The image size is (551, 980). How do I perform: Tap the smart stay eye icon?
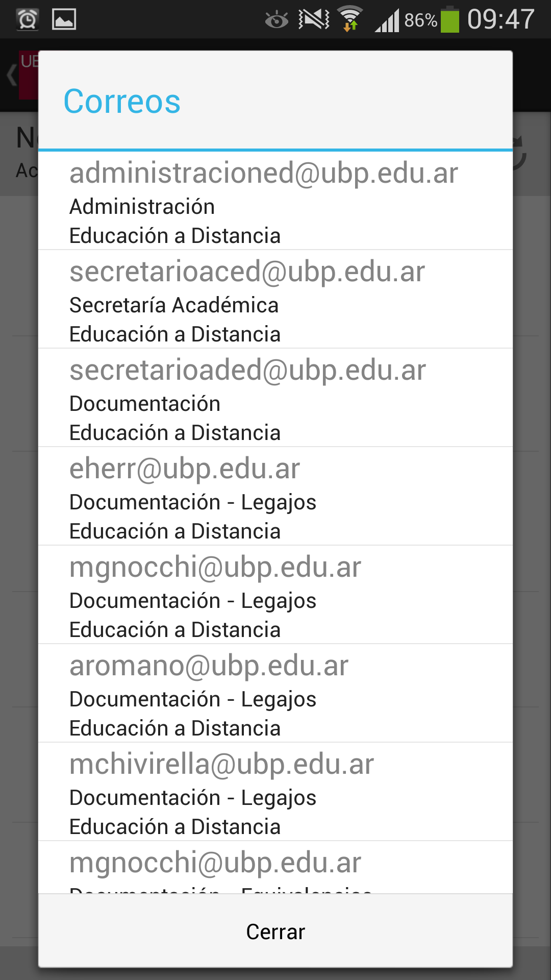click(277, 20)
